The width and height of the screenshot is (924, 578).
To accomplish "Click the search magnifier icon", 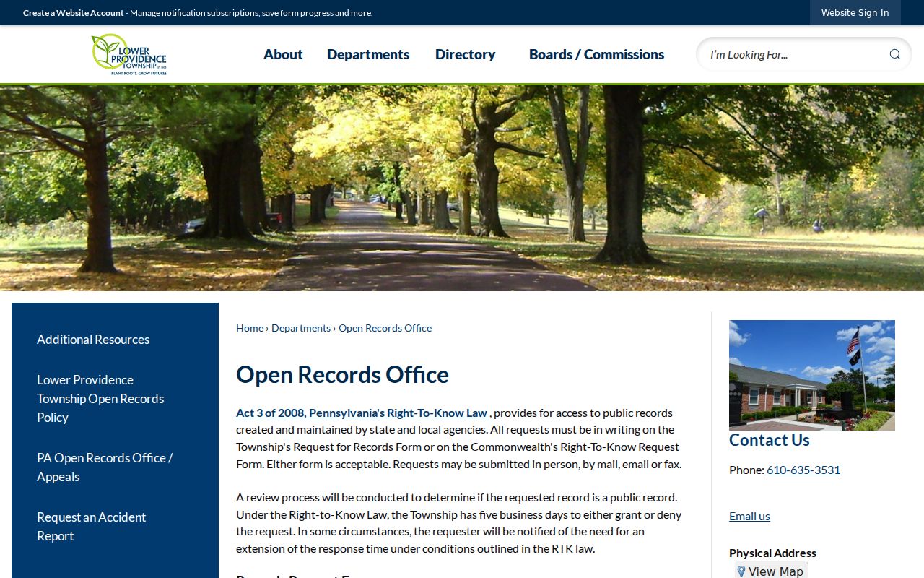I will tap(894, 54).
